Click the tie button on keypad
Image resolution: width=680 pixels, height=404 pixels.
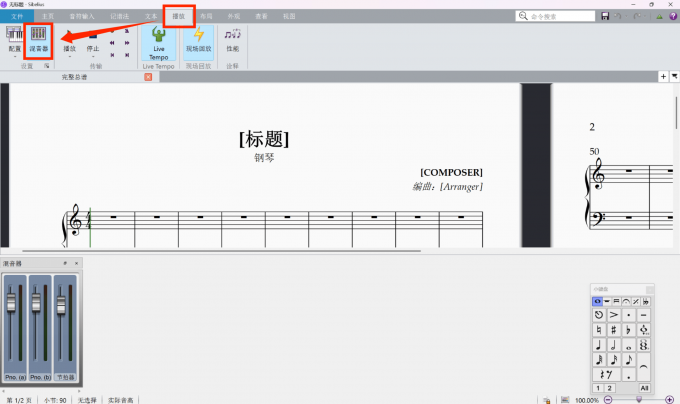[644, 367]
